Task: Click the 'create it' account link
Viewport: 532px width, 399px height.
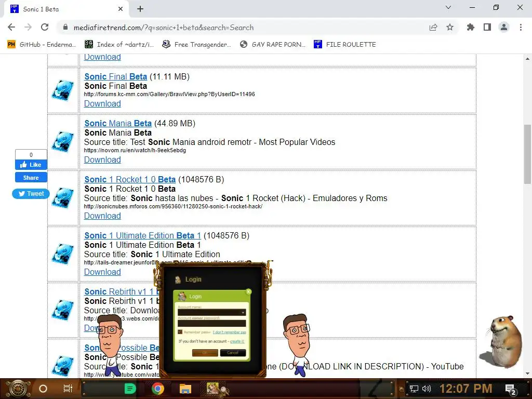Action: (x=237, y=341)
